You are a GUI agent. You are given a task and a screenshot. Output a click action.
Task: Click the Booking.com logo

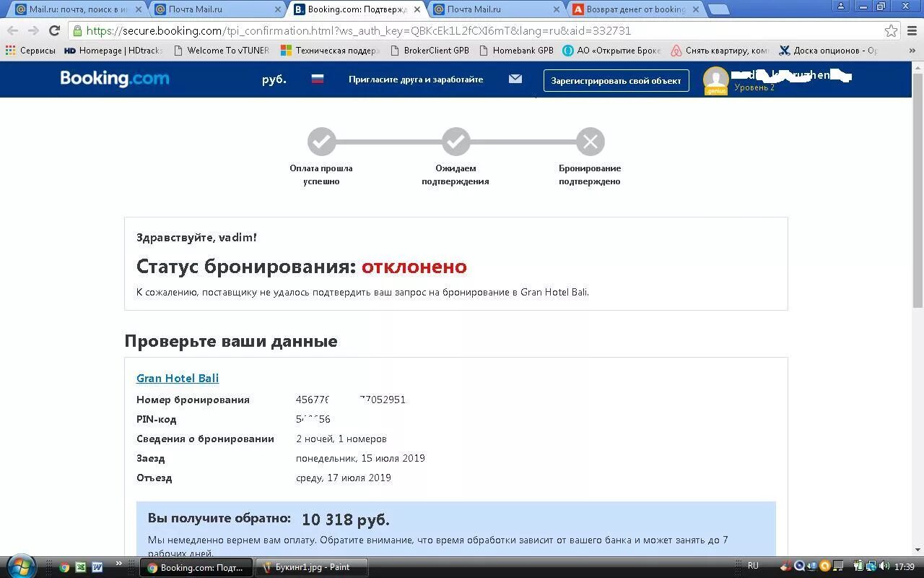115,79
